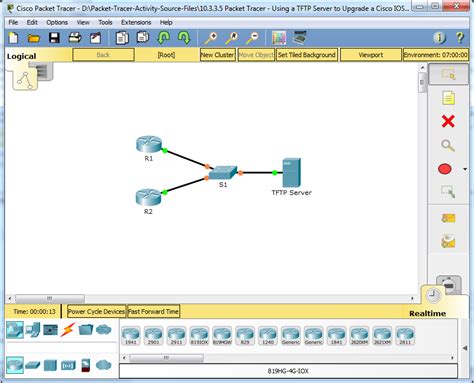Screen dimensions: 474x383
Task: Open the Custom Devices Dialog icon
Action: coord(300,37)
